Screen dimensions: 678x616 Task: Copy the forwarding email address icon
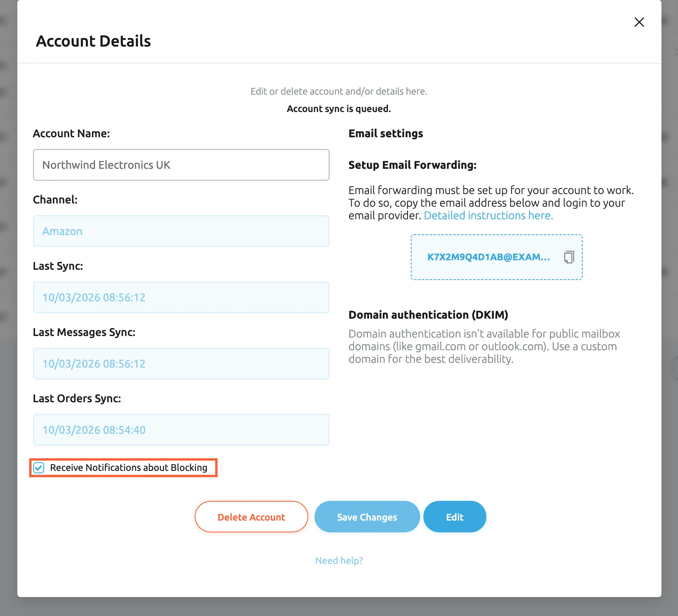569,257
